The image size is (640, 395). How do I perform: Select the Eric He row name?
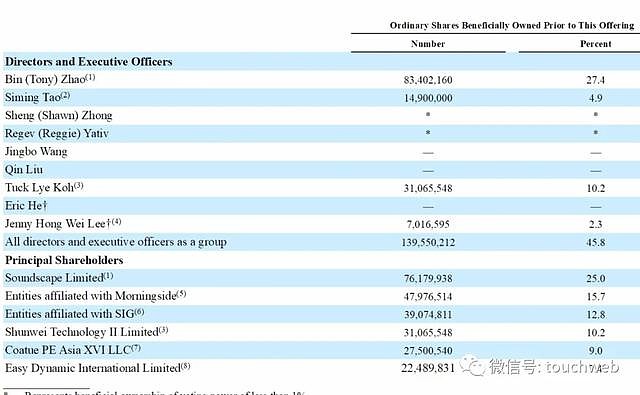[x=26, y=206]
